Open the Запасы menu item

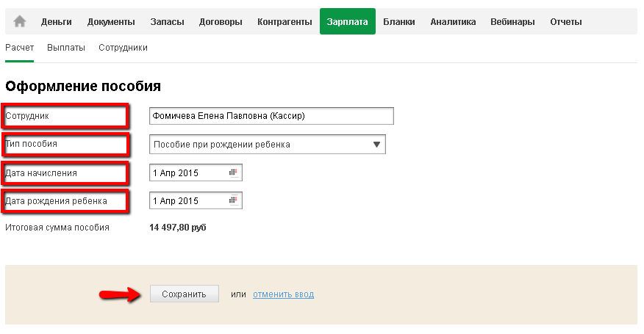(x=167, y=21)
